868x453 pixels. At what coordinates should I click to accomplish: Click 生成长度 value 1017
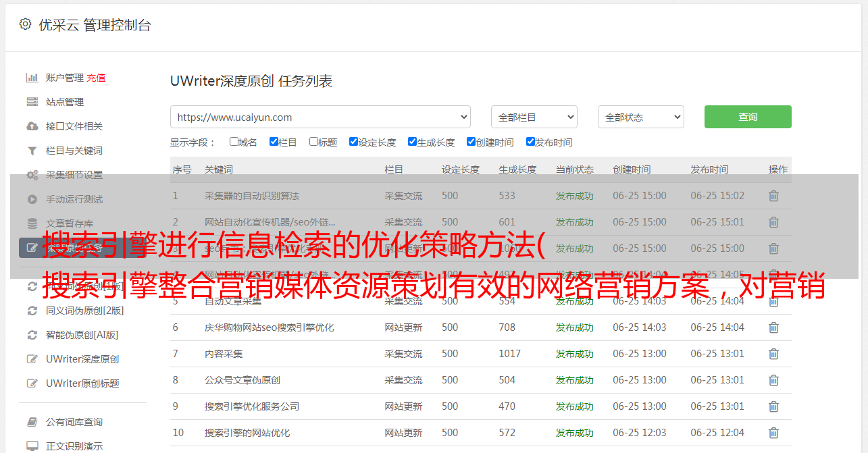tap(510, 354)
